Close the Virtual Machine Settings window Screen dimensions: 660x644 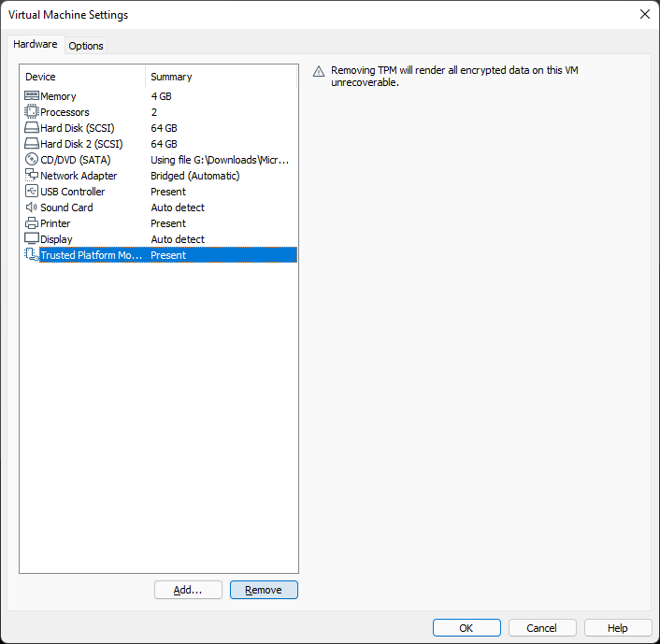[644, 14]
